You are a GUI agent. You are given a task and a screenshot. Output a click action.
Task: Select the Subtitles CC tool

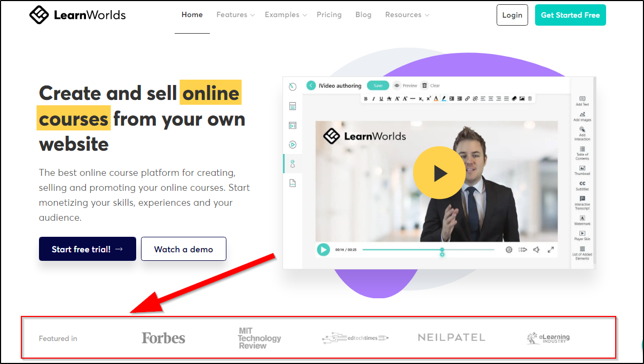582,185
